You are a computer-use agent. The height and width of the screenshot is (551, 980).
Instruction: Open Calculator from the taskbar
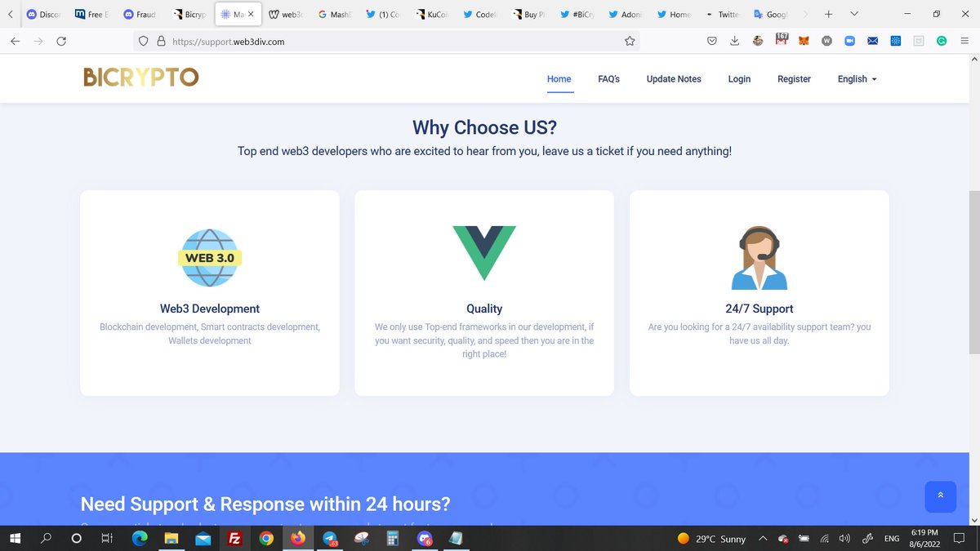[393, 539]
